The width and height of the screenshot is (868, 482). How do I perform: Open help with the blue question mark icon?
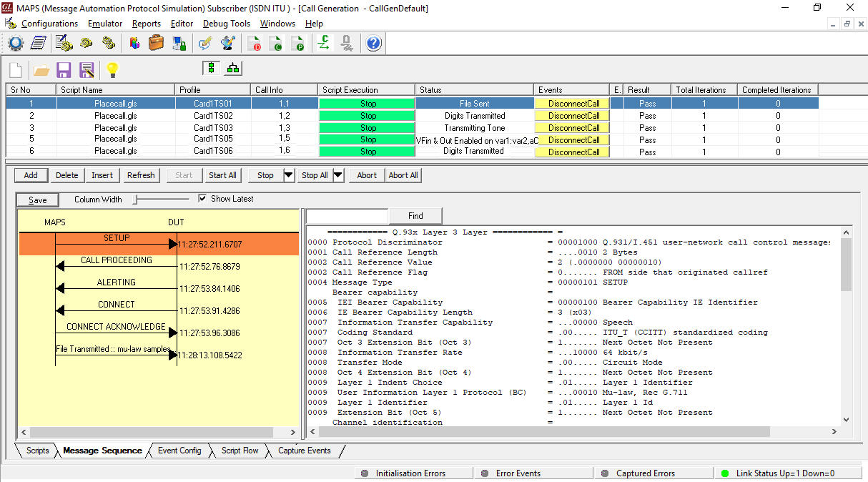pos(374,44)
